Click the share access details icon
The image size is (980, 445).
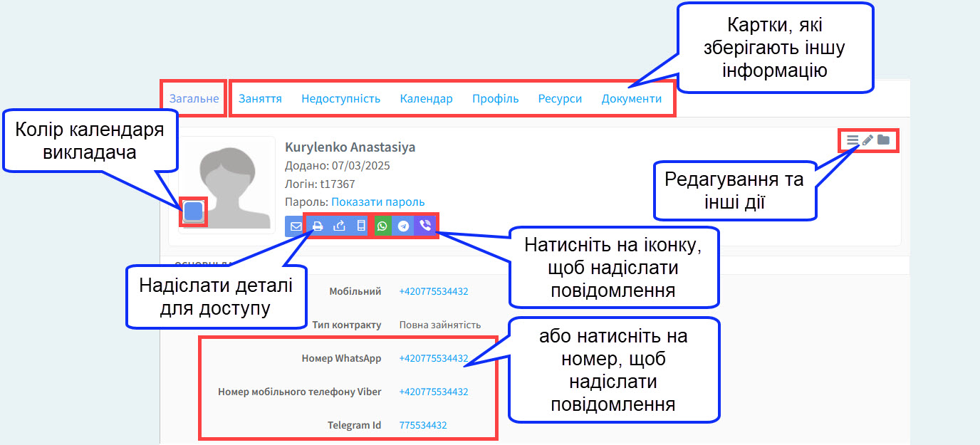click(x=340, y=226)
